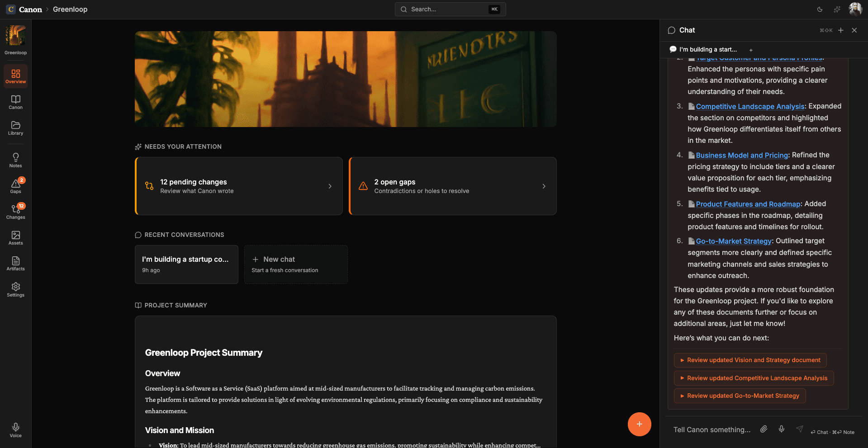
Task: Open the Overview sidebar item
Action: point(15,76)
